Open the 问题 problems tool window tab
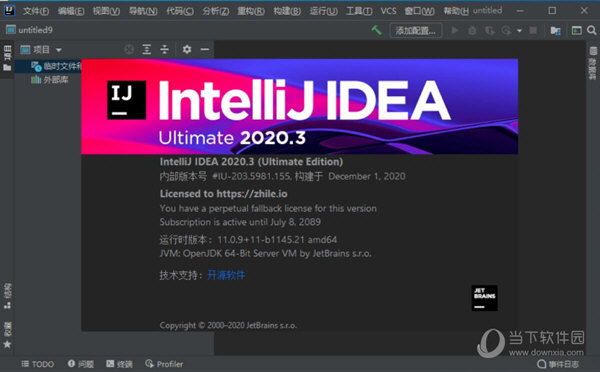This screenshot has width=600, height=372. [81, 364]
